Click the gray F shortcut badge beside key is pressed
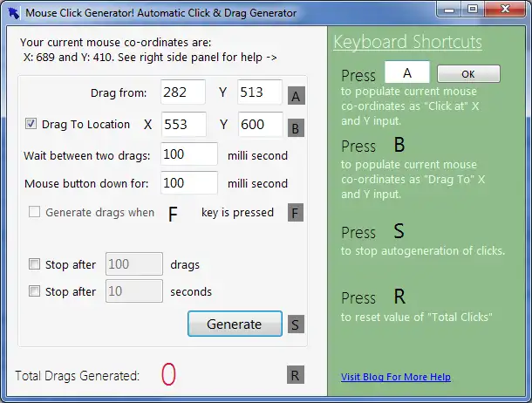 click(x=295, y=213)
